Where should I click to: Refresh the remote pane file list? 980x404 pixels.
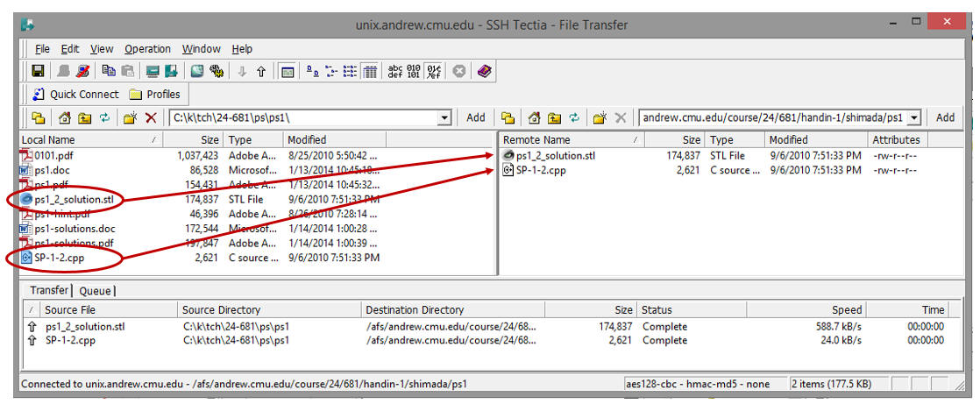573,117
